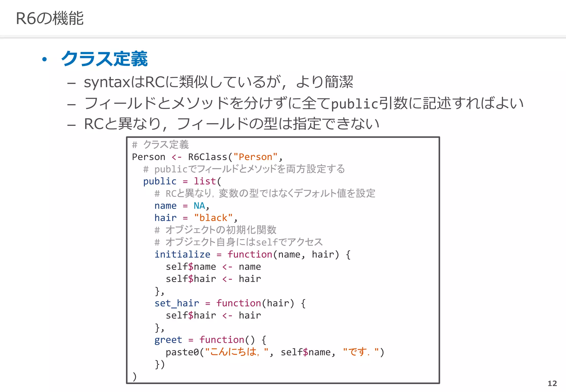Click the name = NA code line

pyautogui.click(x=182, y=206)
